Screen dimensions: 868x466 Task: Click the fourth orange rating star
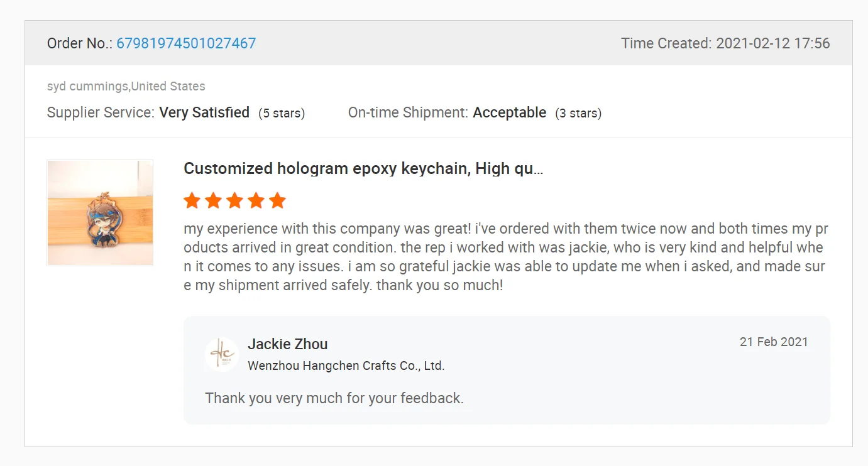(256, 201)
